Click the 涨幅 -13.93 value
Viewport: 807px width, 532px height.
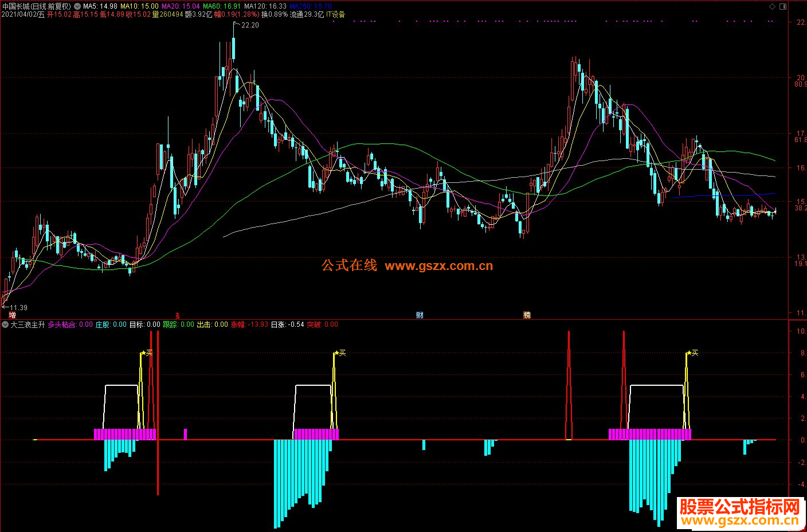(249, 324)
